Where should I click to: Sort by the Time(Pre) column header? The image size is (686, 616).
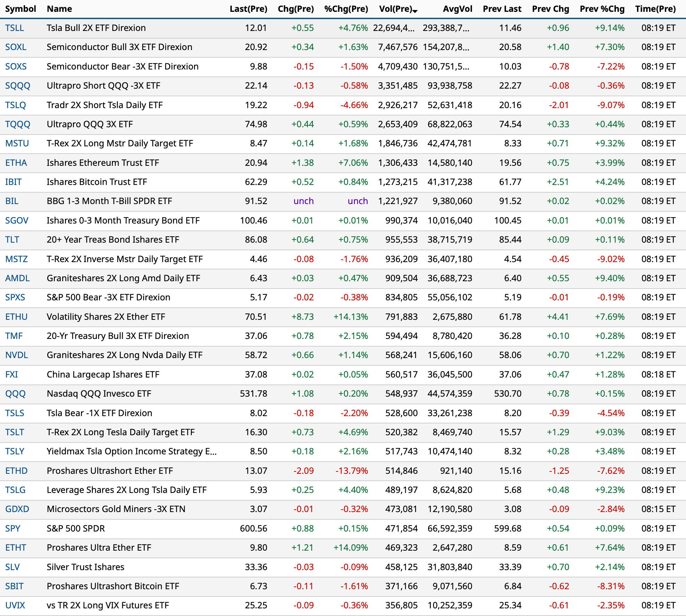pos(655,9)
